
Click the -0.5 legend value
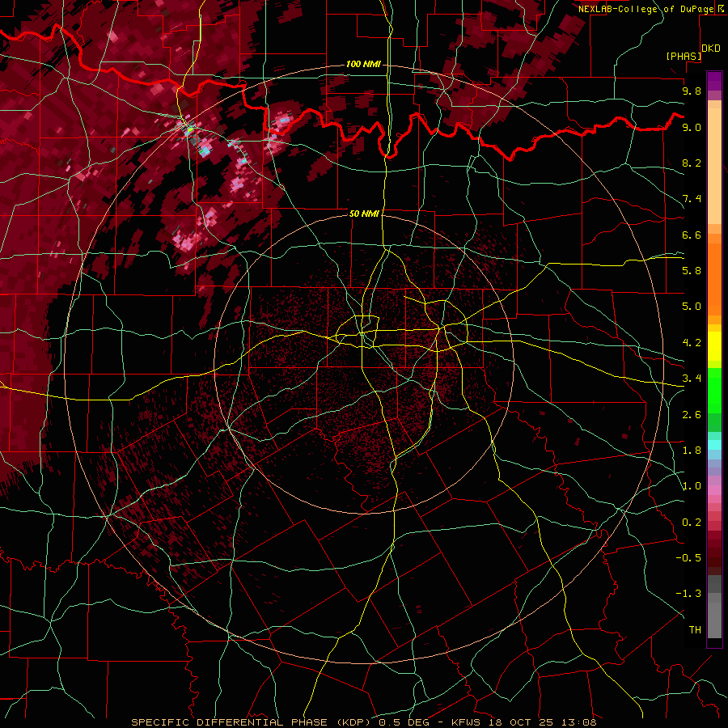click(x=688, y=558)
